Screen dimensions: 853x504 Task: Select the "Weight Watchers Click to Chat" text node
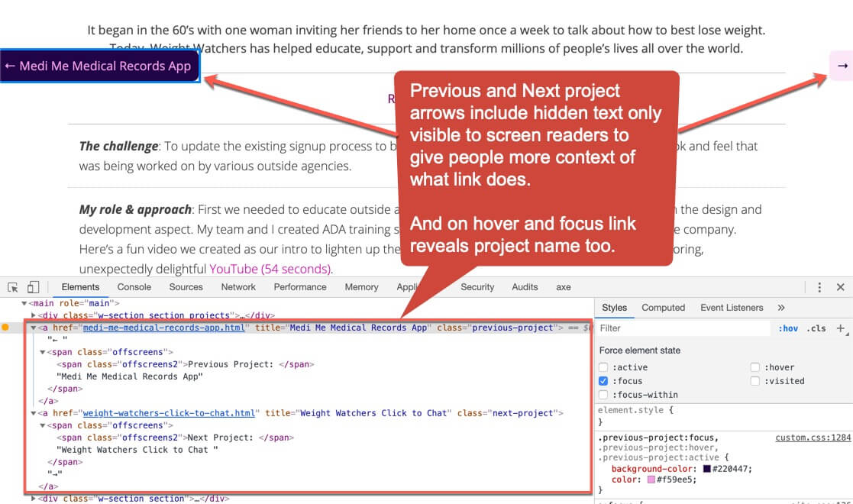[x=137, y=450]
